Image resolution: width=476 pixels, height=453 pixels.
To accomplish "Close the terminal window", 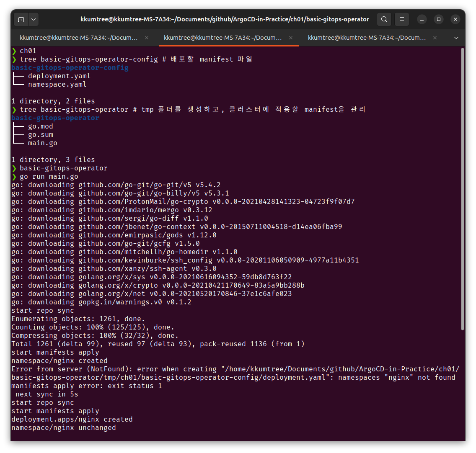I will pyautogui.click(x=455, y=19).
